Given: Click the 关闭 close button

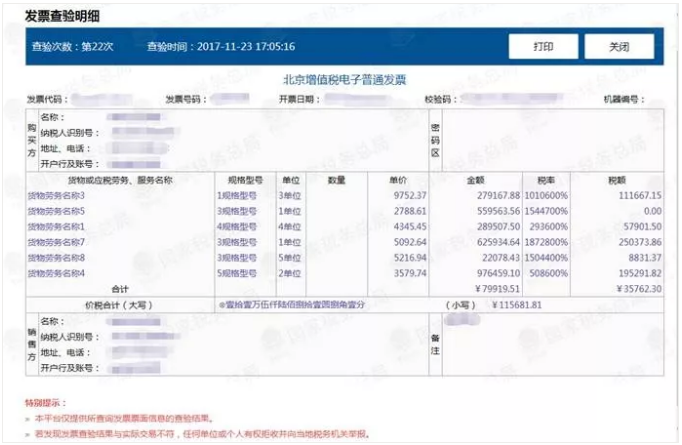Looking at the screenshot, I should click(619, 47).
